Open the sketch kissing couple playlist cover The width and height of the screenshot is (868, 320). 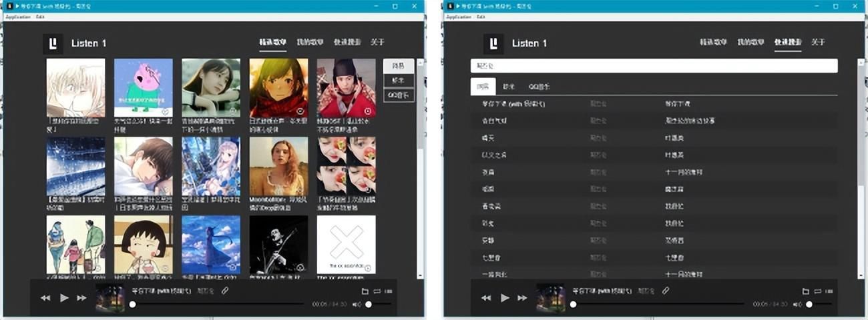click(75, 88)
